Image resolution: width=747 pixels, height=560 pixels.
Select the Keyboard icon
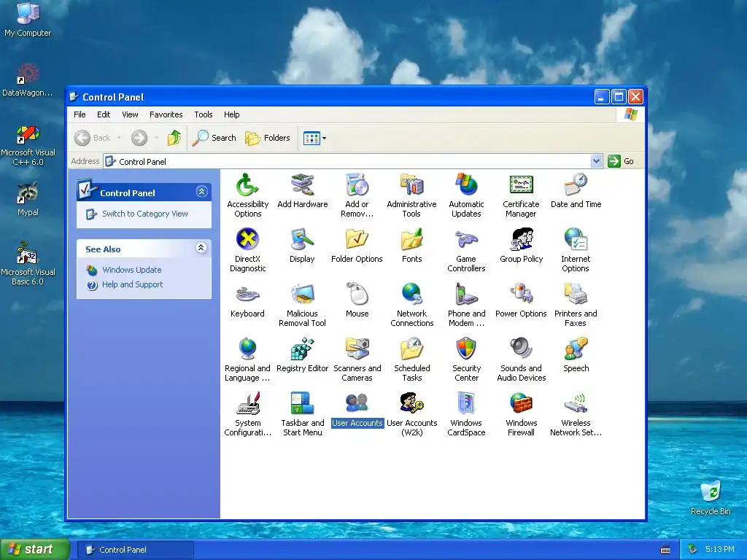click(248, 295)
